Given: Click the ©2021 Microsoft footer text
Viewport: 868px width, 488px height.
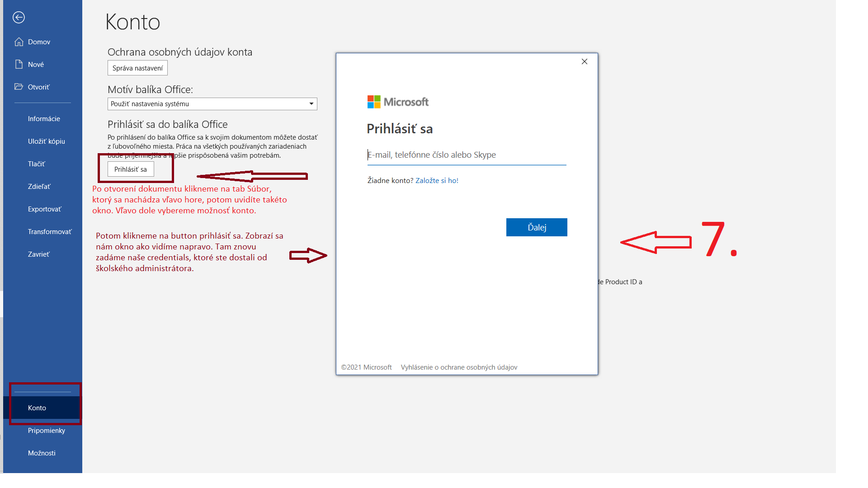Looking at the screenshot, I should [x=366, y=367].
